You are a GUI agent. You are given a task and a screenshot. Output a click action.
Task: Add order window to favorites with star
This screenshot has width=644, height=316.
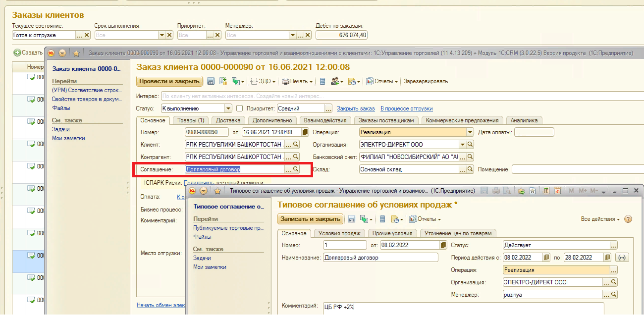(76, 53)
